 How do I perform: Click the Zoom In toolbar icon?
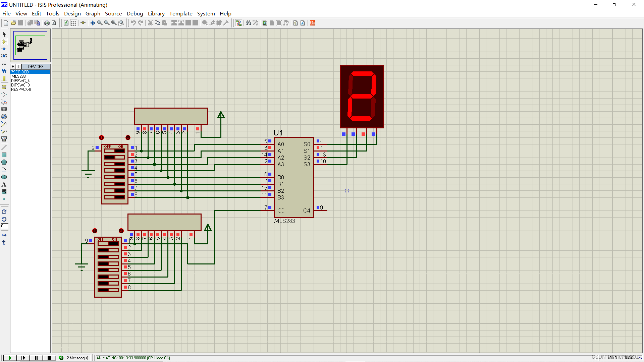pyautogui.click(x=100, y=23)
